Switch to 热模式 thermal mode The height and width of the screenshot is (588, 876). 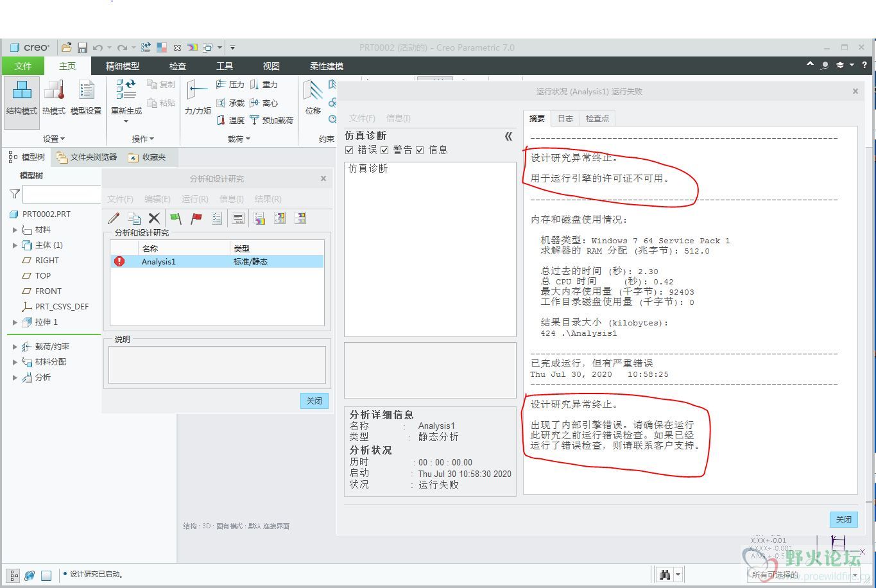pyautogui.click(x=54, y=98)
